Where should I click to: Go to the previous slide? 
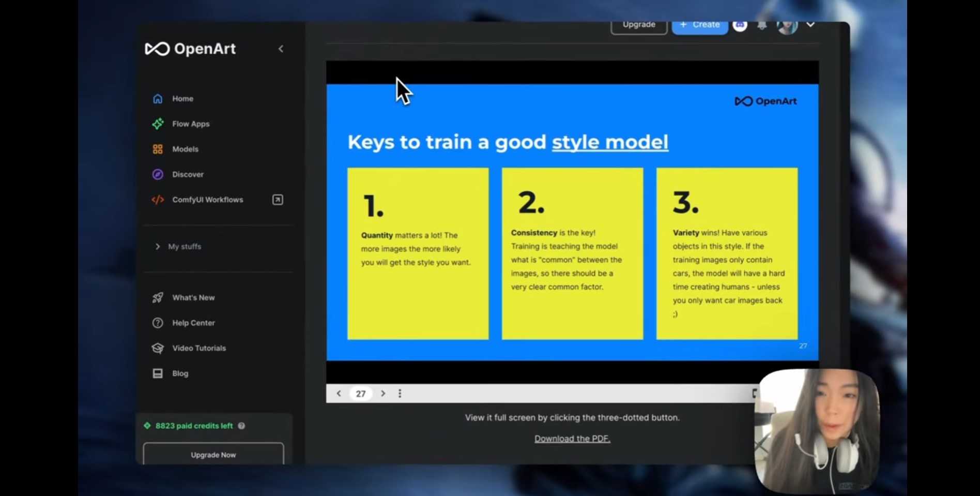339,394
